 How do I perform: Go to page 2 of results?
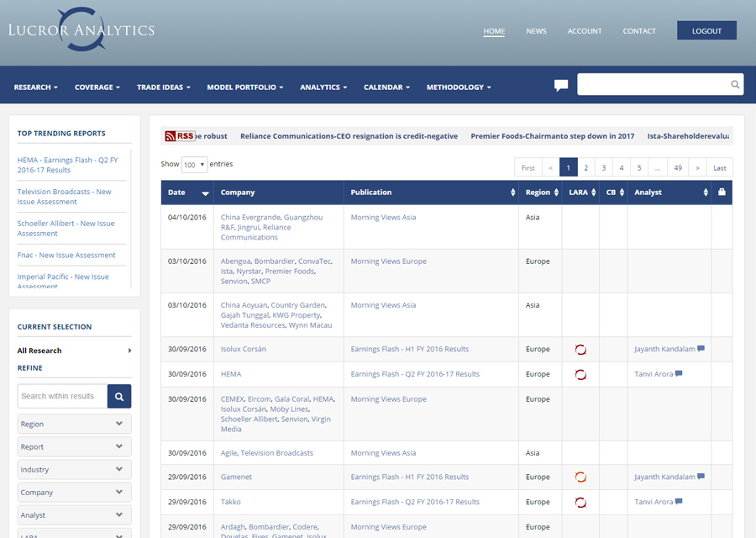(x=585, y=167)
